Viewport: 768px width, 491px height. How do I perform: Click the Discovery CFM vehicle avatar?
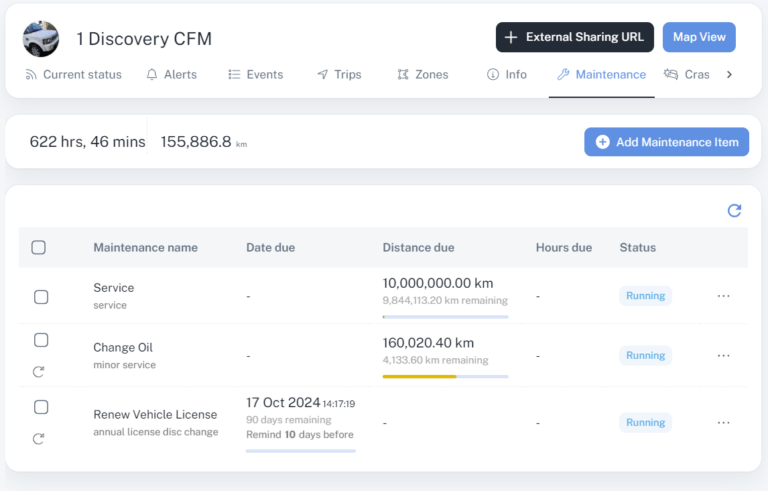41,38
